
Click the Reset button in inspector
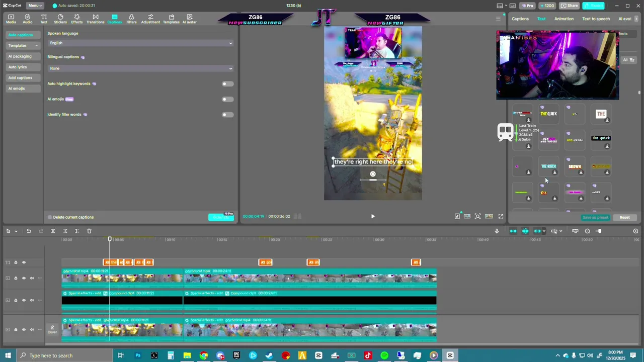pyautogui.click(x=624, y=217)
